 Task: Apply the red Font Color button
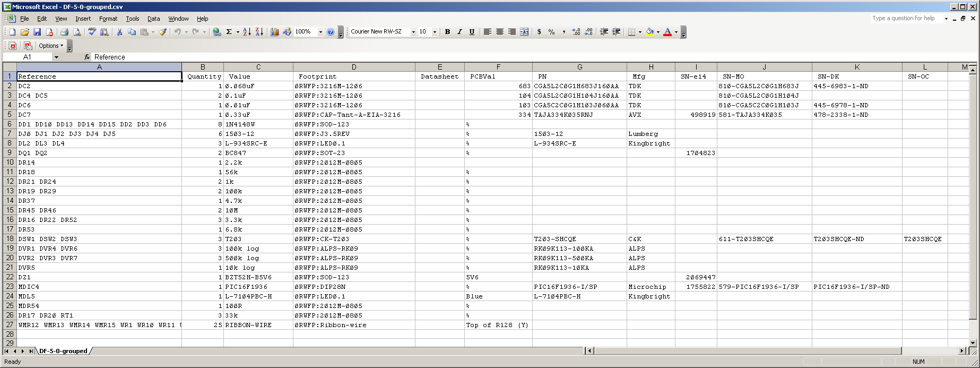tap(667, 32)
